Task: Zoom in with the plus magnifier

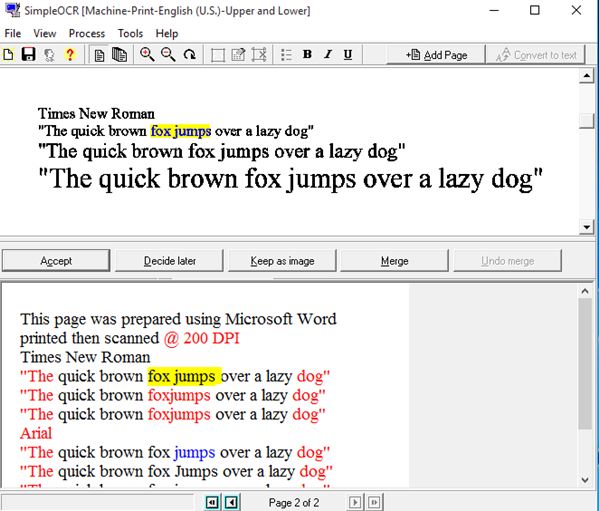Action: point(147,55)
